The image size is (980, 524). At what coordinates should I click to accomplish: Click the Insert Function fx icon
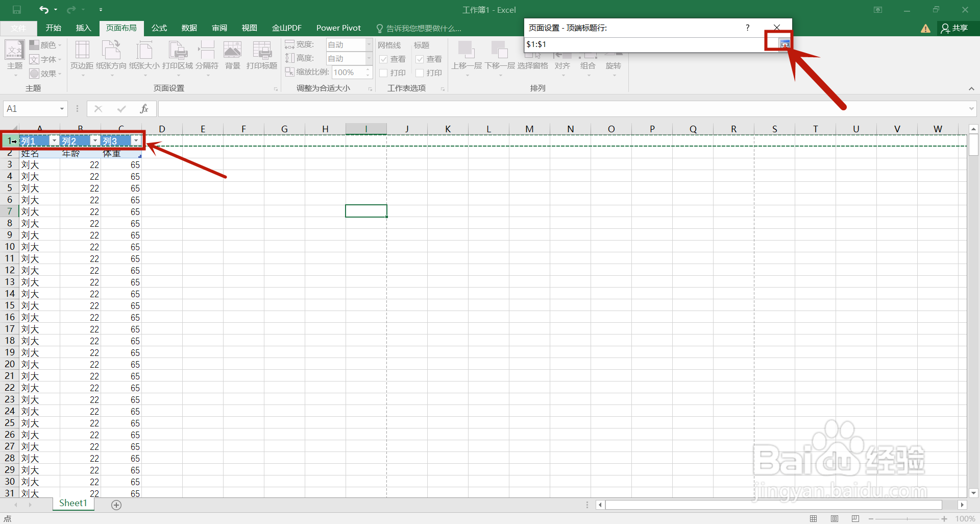click(x=144, y=109)
